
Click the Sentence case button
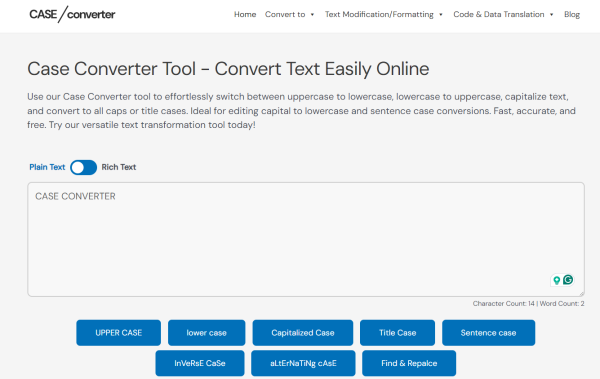(489, 333)
